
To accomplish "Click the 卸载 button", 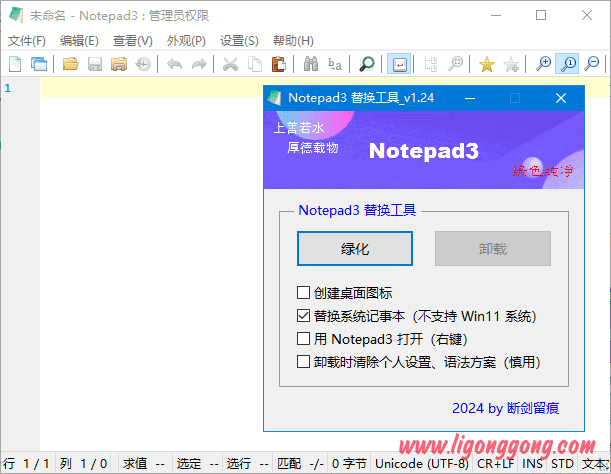I will [x=493, y=249].
